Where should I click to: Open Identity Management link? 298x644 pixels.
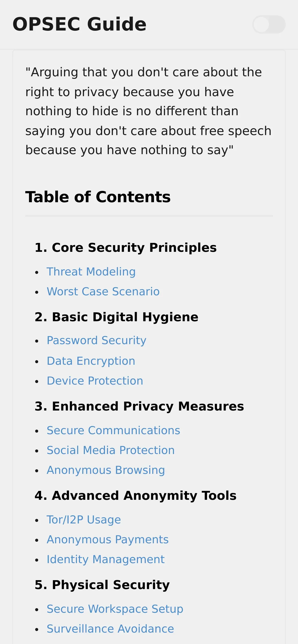coord(106,559)
